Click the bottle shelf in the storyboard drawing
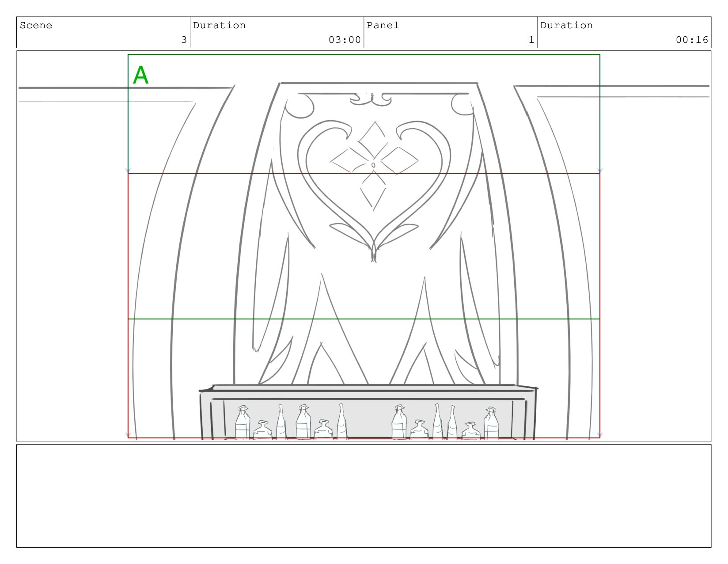Viewport: 728px width, 564px height. click(x=368, y=412)
